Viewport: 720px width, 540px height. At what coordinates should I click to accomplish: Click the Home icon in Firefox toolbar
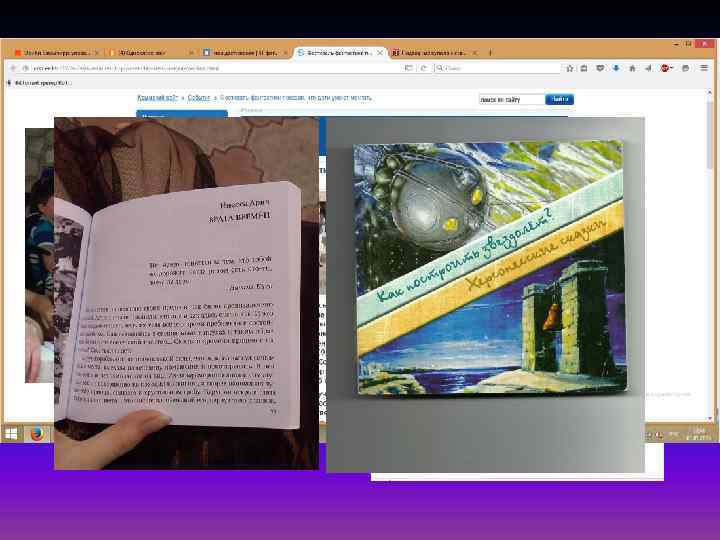point(632,68)
